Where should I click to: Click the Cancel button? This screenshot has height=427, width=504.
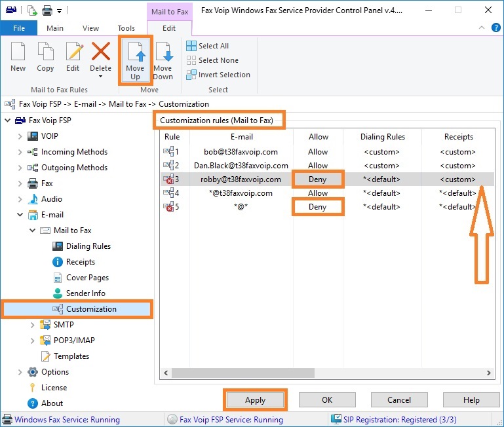[x=399, y=400]
